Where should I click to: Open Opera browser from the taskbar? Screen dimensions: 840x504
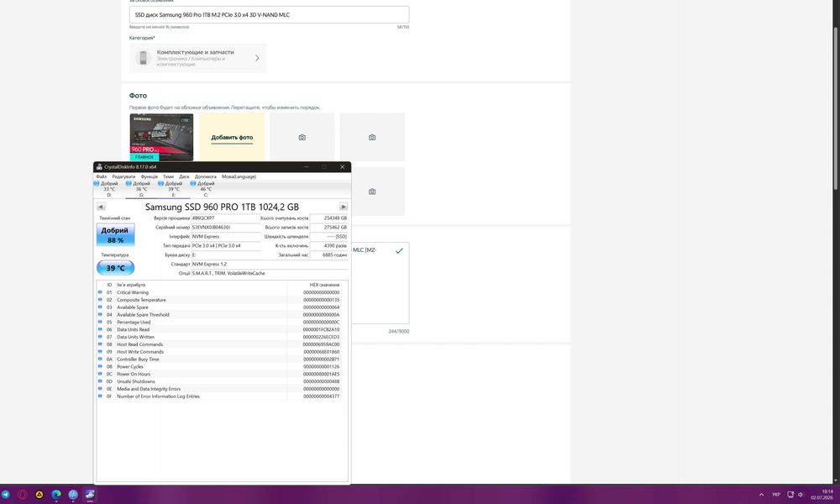pyautogui.click(x=23, y=495)
